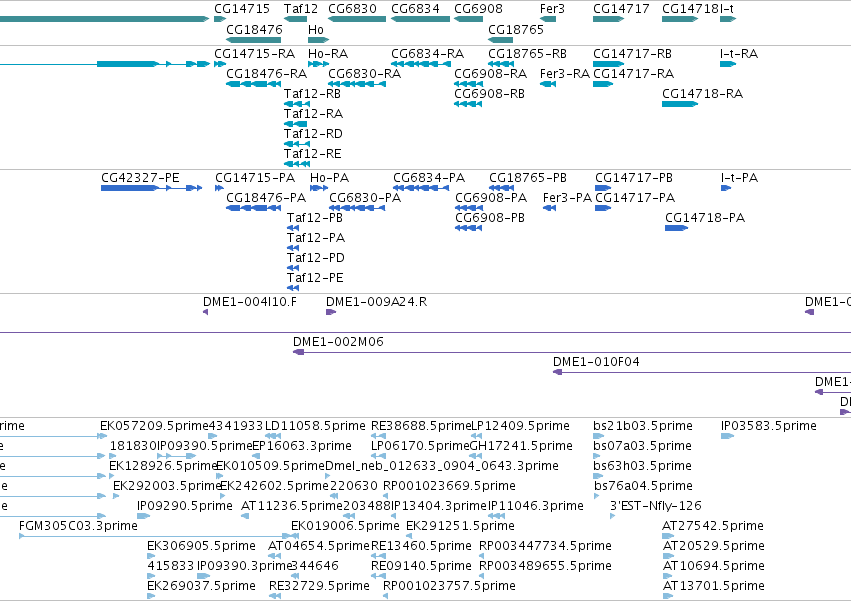Screen dimensions: 851x601
Task: Select the CG6834-RA transcript glyph
Action: (421, 64)
